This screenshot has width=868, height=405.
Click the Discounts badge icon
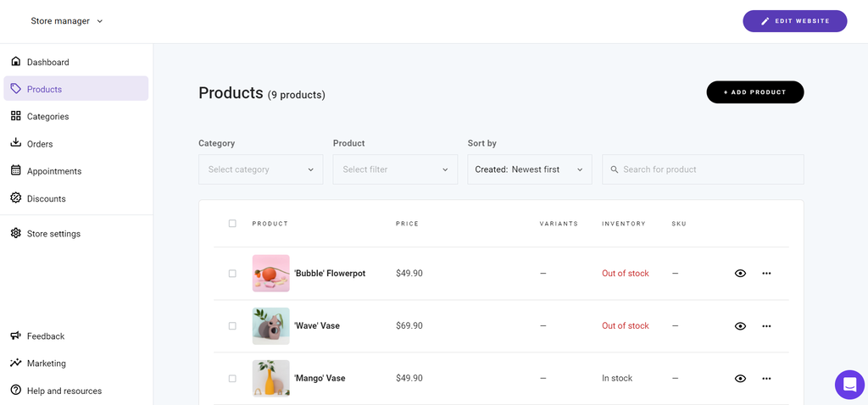(x=15, y=198)
